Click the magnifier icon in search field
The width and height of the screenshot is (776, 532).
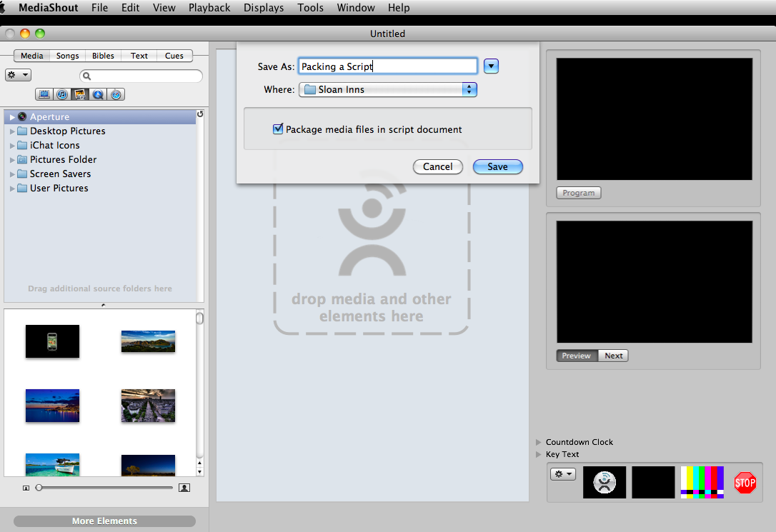[x=87, y=76]
